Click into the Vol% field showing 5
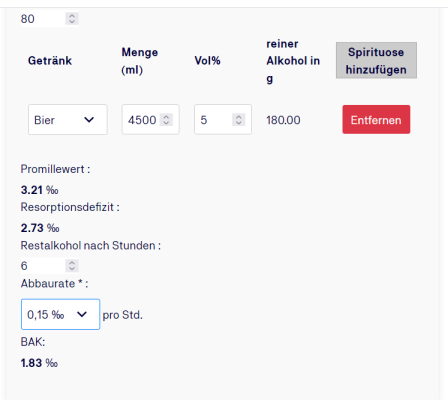Screen dimensions: 448x400 tap(223, 119)
